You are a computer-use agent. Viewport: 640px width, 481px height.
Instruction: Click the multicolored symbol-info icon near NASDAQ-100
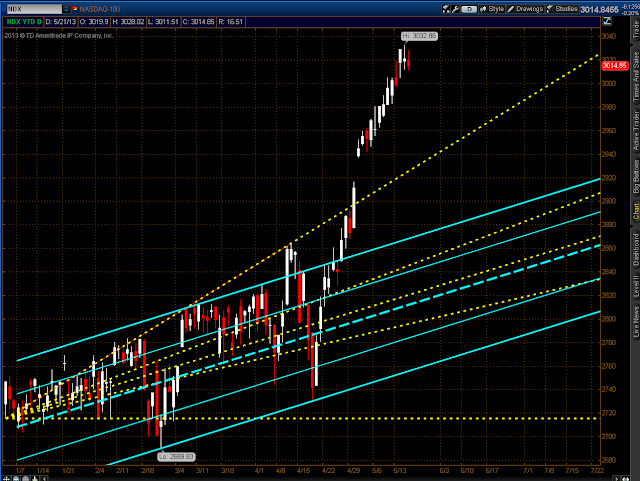tap(75, 9)
